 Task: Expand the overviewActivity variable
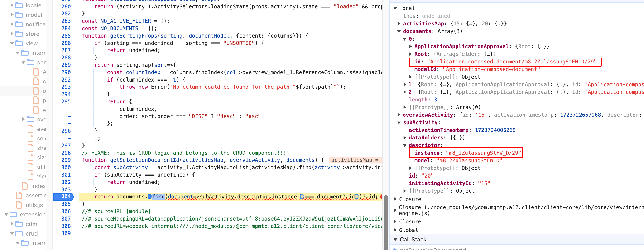(399, 115)
